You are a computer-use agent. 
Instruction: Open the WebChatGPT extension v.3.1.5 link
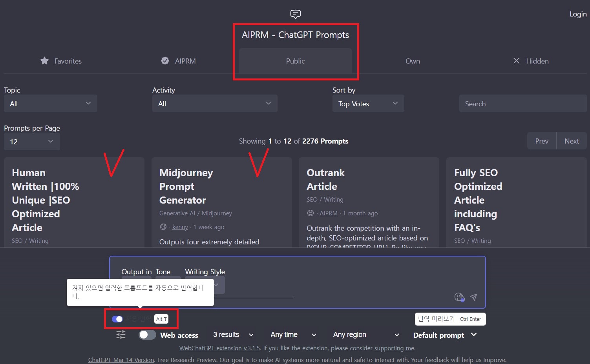219,348
